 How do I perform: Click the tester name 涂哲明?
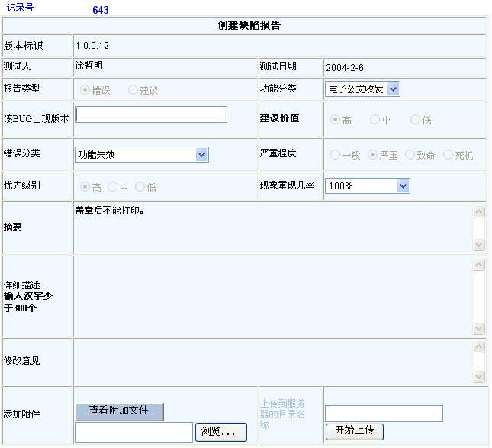(88, 66)
